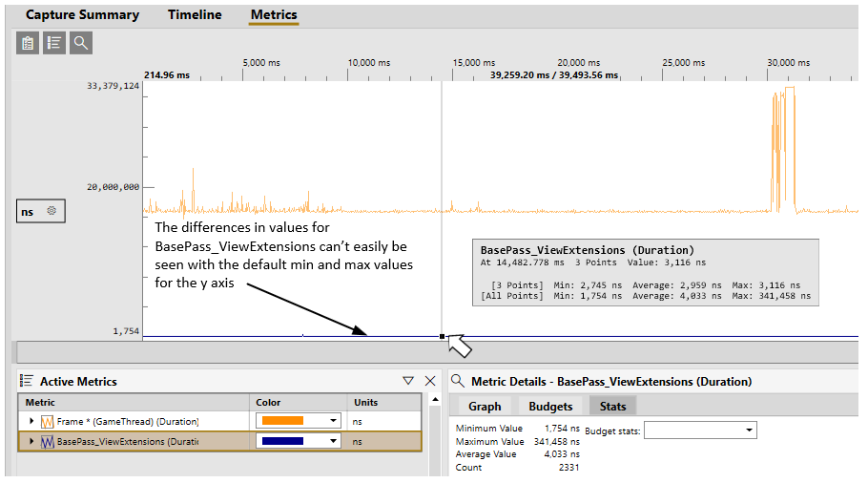
Task: Click the 20,000 ms time ruler label
Action: [x=578, y=63]
